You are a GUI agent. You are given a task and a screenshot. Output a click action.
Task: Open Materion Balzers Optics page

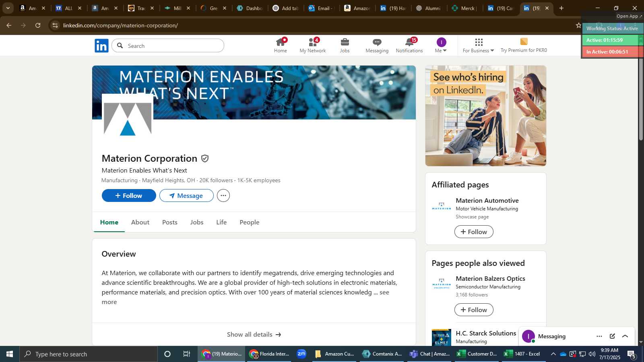coord(490,278)
